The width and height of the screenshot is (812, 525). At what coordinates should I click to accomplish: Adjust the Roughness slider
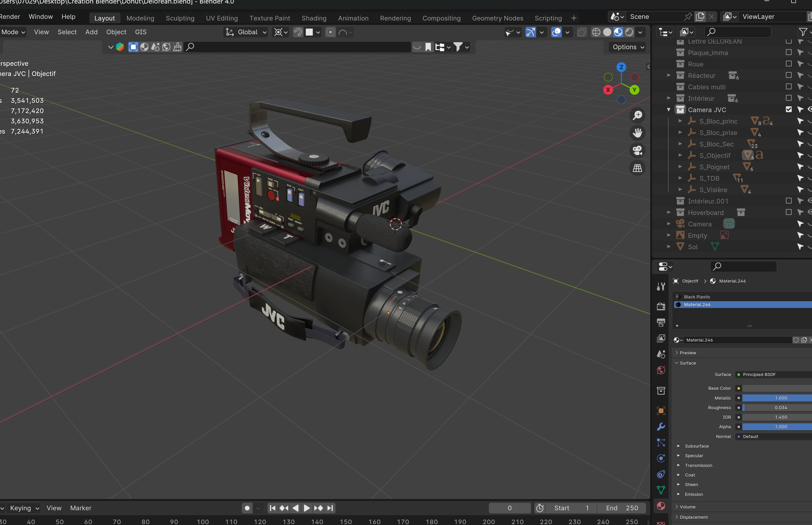[x=777, y=408]
